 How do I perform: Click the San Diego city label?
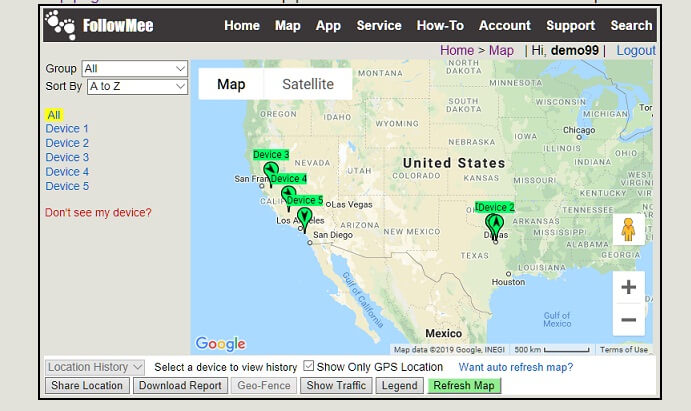tap(333, 235)
